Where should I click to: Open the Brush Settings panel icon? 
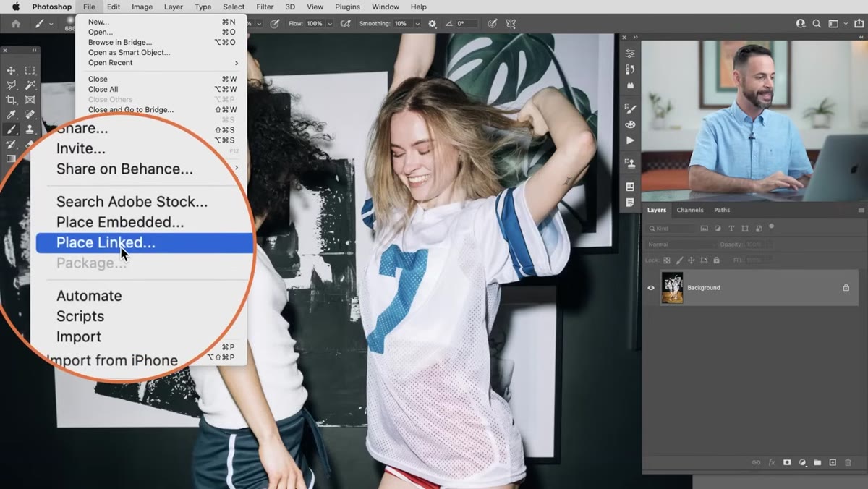pos(630,109)
